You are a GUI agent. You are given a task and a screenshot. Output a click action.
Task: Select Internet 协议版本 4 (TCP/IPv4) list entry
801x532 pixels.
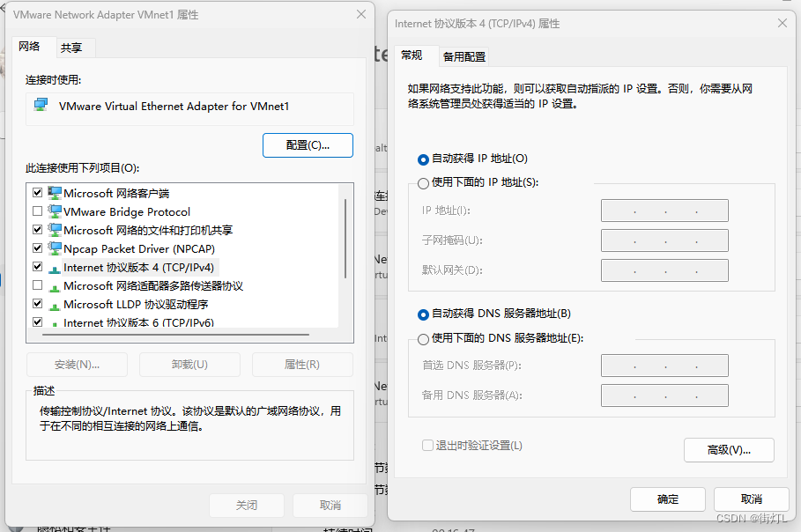click(138, 268)
